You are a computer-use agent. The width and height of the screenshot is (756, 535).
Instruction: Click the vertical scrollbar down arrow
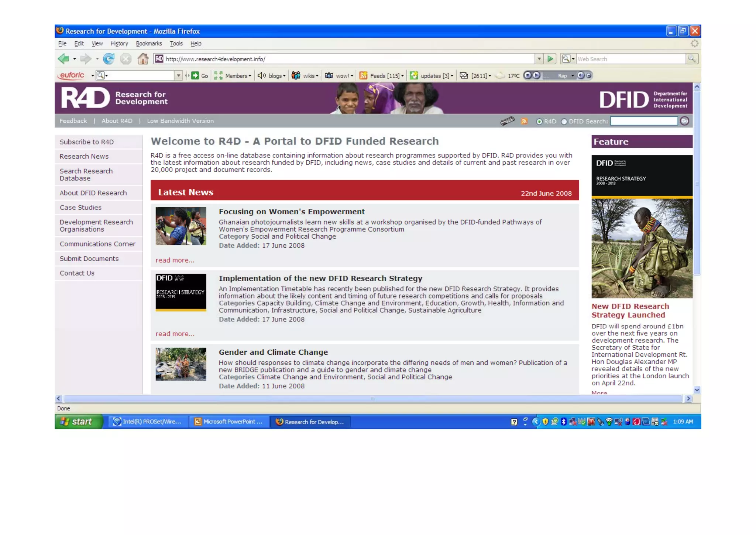pyautogui.click(x=697, y=390)
